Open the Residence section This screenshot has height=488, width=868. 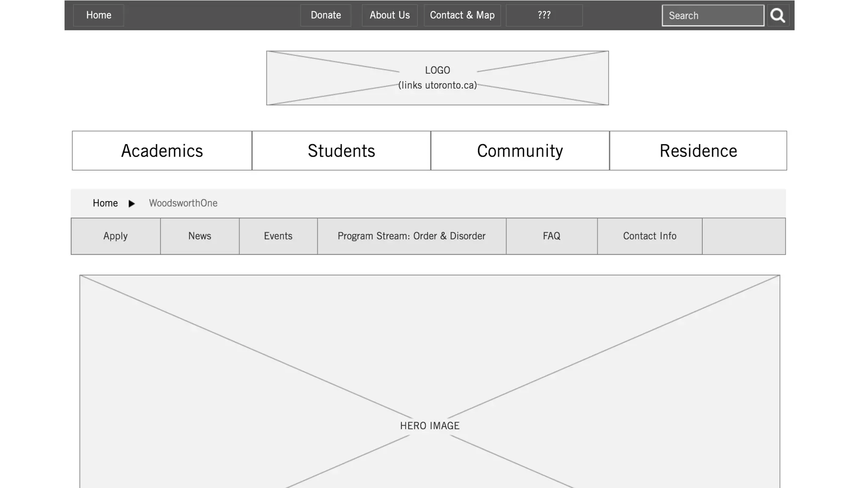click(x=698, y=151)
